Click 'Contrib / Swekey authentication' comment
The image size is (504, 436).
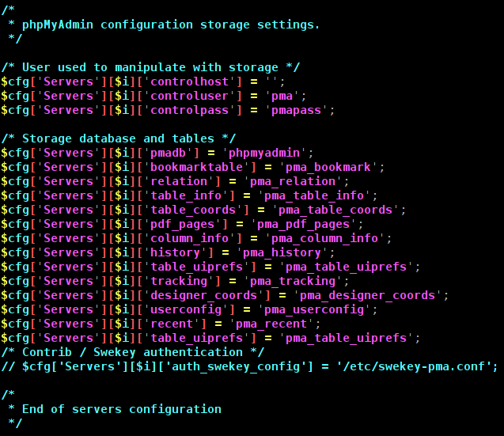coord(132,352)
